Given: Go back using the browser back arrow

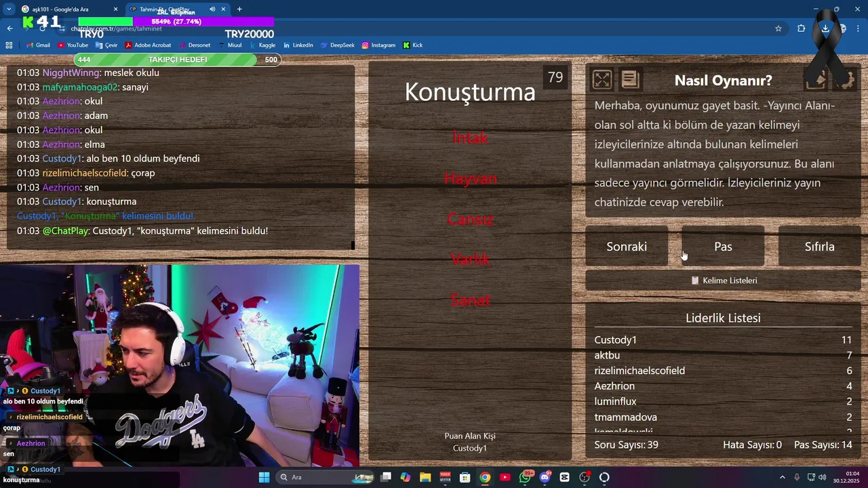Looking at the screenshot, I should point(9,28).
